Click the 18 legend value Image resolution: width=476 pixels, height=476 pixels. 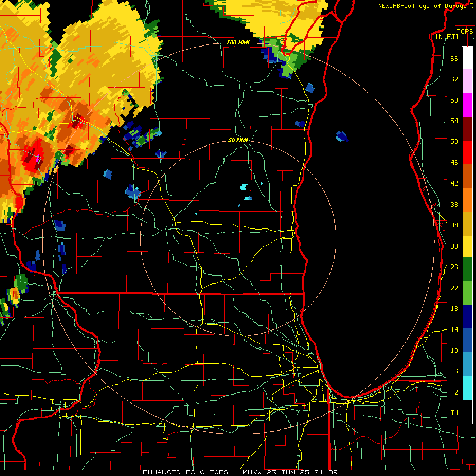pos(454,309)
